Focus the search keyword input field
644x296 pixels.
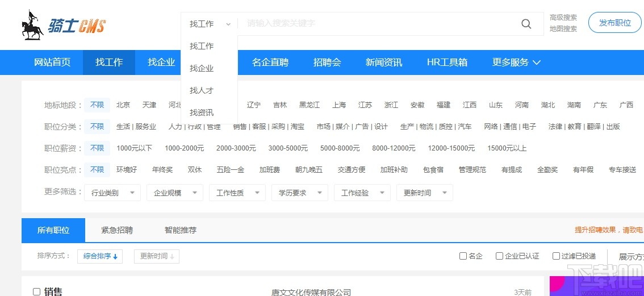click(x=378, y=23)
